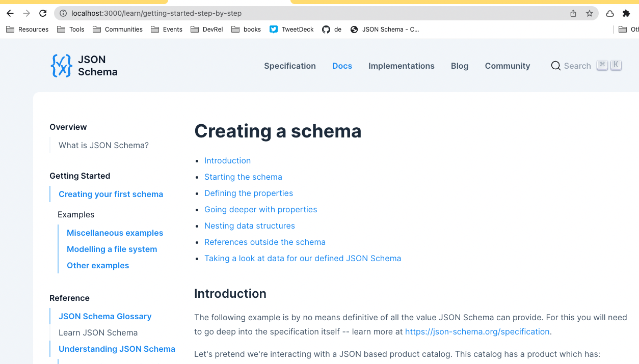Click the share icon in the address bar
This screenshot has height=364, width=639.
573,14
